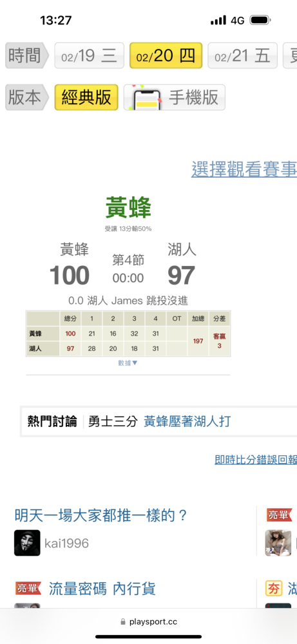Tap 黃蜂 first quarter score 21
The height and width of the screenshot is (644, 297).
click(91, 334)
